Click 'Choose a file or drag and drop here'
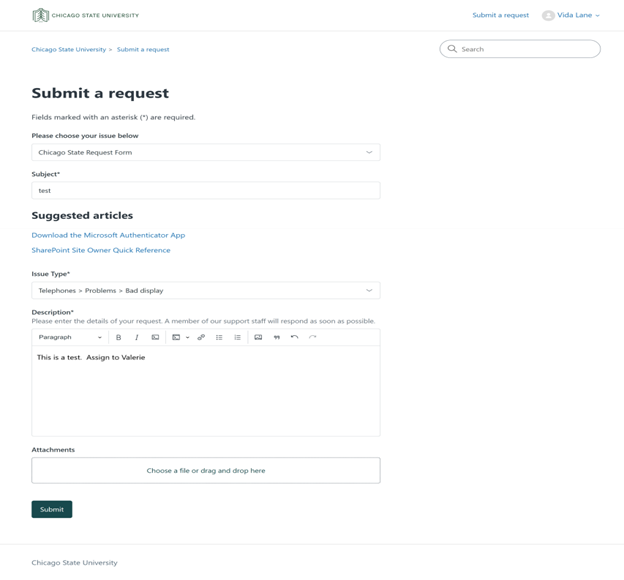The height and width of the screenshot is (580, 624). coord(206,470)
